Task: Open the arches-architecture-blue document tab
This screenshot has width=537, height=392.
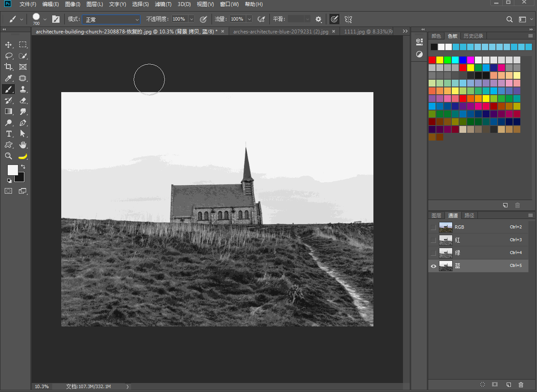Action: click(x=281, y=32)
